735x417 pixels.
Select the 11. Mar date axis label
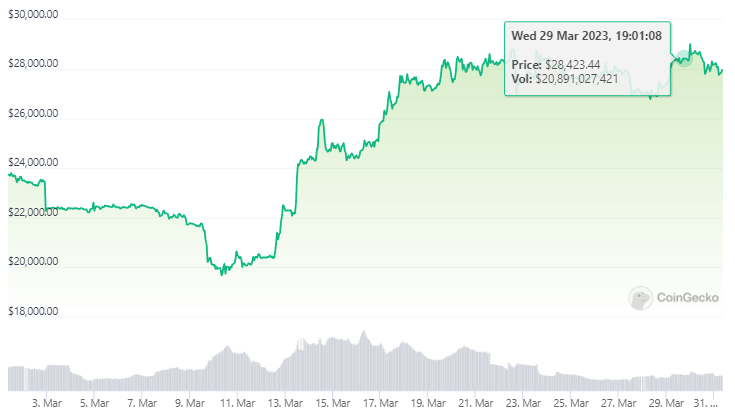coord(238,403)
